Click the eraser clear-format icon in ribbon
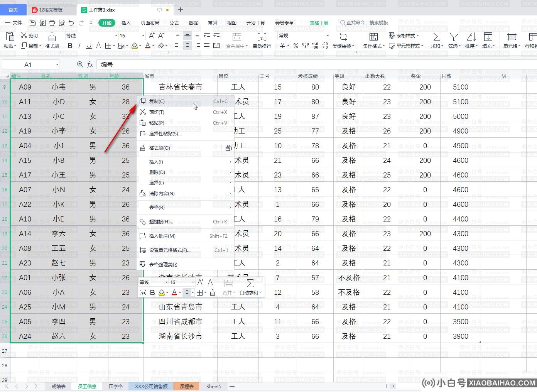 tap(161, 46)
